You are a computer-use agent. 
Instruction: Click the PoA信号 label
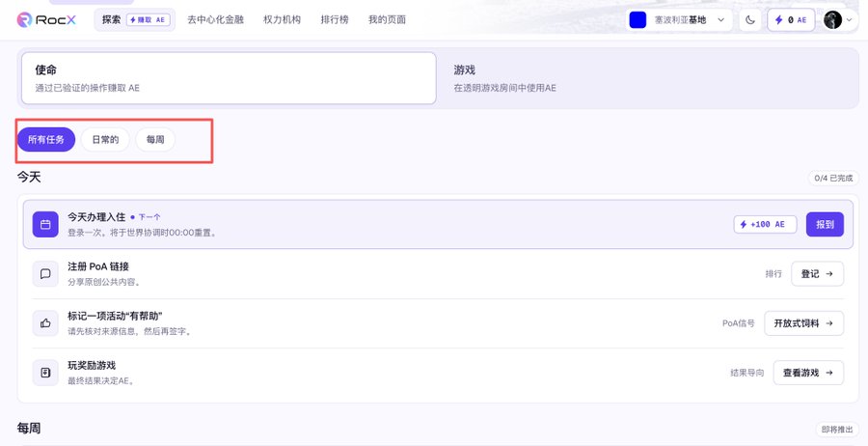tap(739, 323)
